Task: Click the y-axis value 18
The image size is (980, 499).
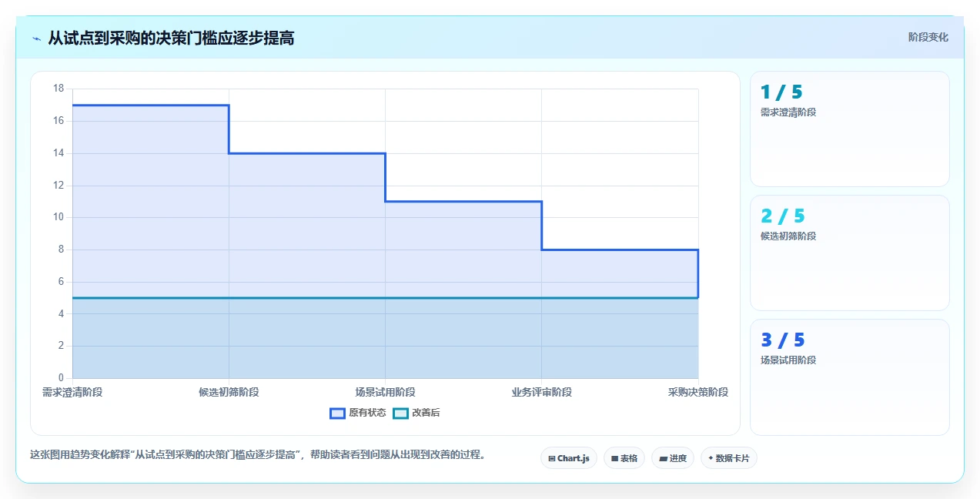Action: pyautogui.click(x=59, y=89)
